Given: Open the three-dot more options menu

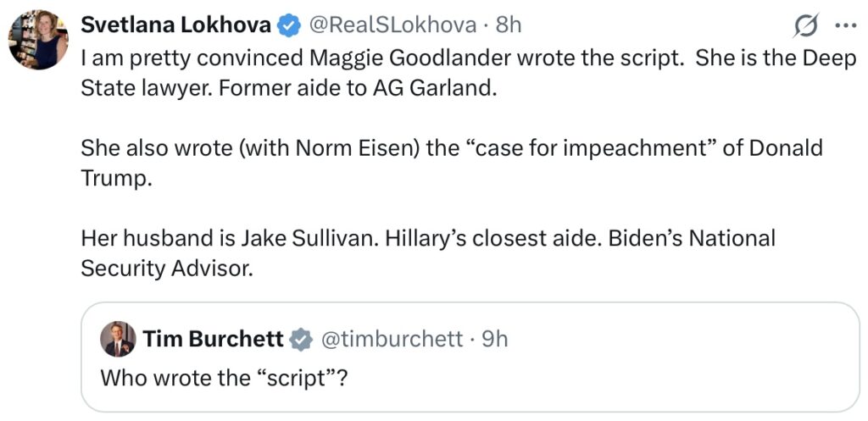Looking at the screenshot, I should (845, 26).
